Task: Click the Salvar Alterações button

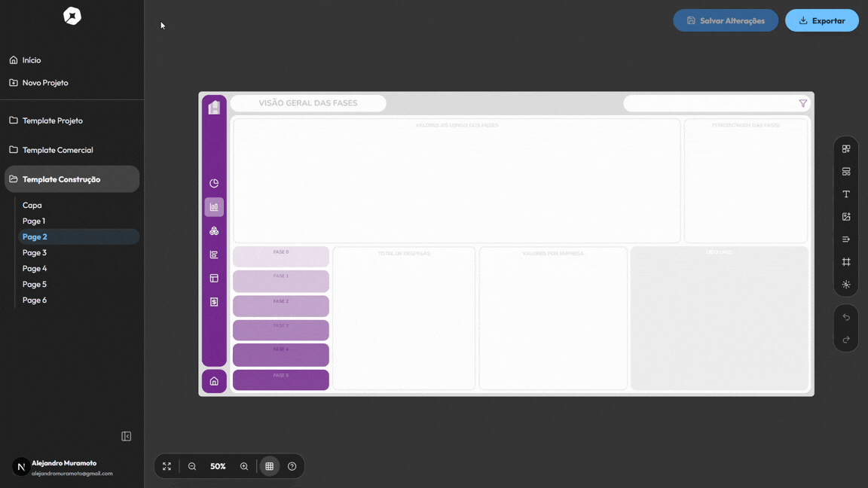Action: click(725, 20)
